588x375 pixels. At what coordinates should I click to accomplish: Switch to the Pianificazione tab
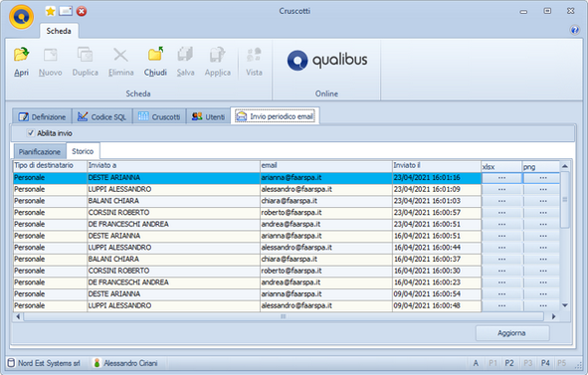[40, 151]
